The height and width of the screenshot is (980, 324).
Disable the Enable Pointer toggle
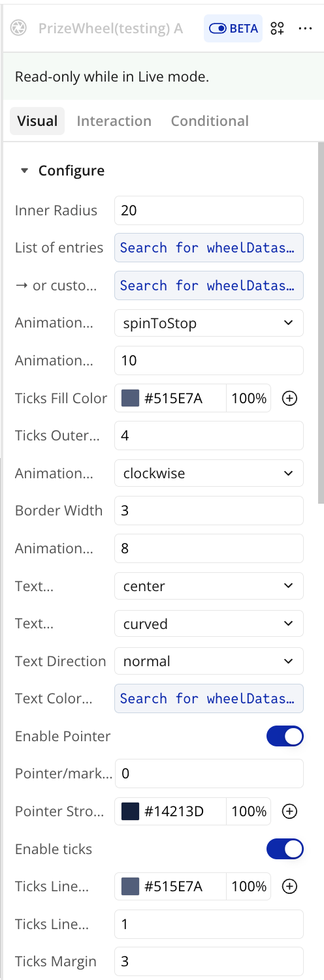[x=285, y=736]
